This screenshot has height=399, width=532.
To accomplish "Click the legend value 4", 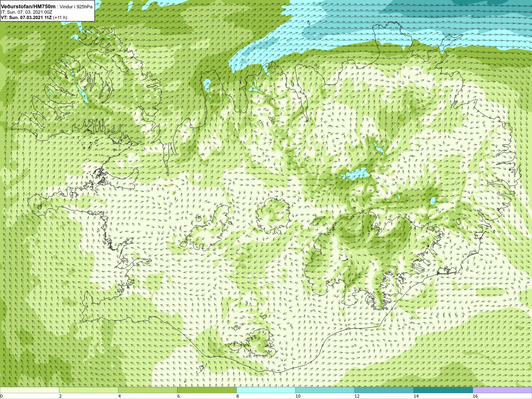I will pyautogui.click(x=119, y=396).
